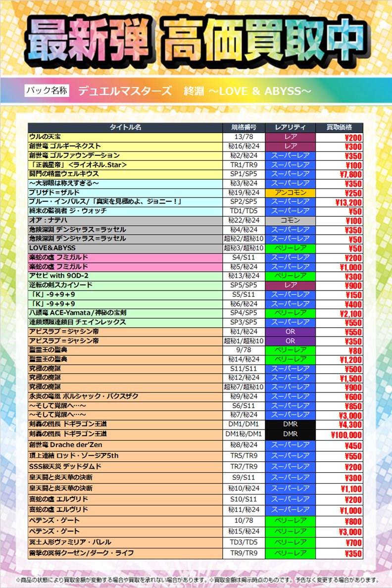Select 冥土人形ヴァミリア・バレル title
The height and width of the screenshot is (588, 392).
pos(70,542)
